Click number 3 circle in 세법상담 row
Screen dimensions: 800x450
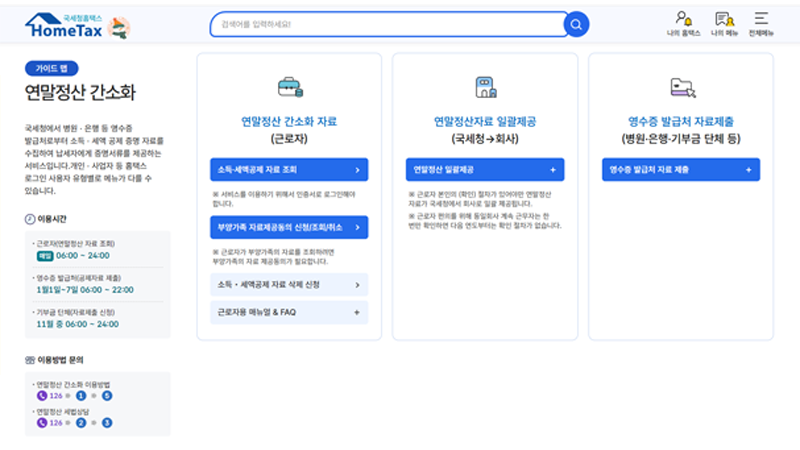[x=107, y=422]
